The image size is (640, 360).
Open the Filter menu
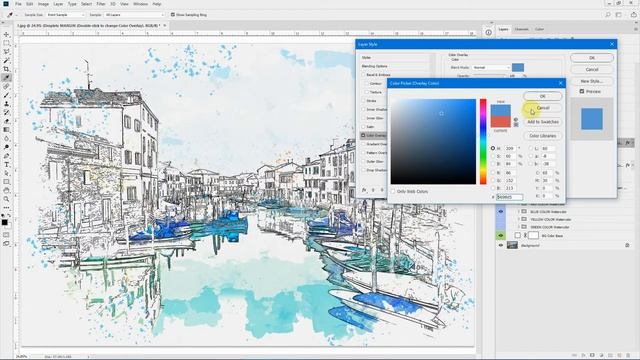[x=101, y=4]
